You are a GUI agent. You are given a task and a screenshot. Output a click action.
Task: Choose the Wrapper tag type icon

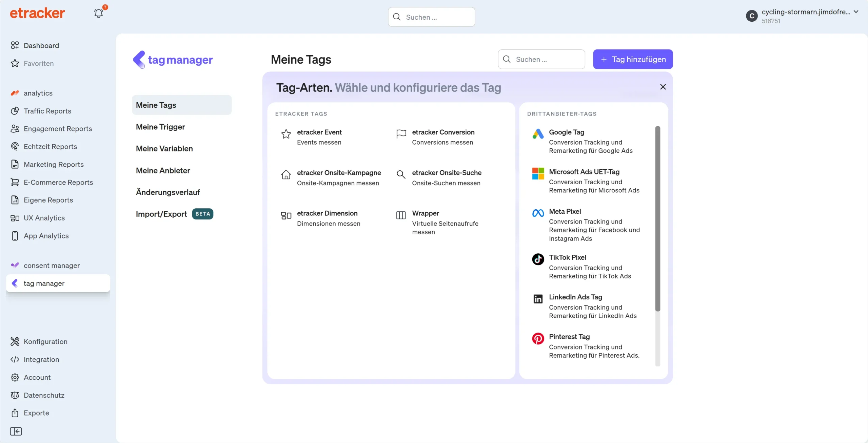click(x=400, y=215)
